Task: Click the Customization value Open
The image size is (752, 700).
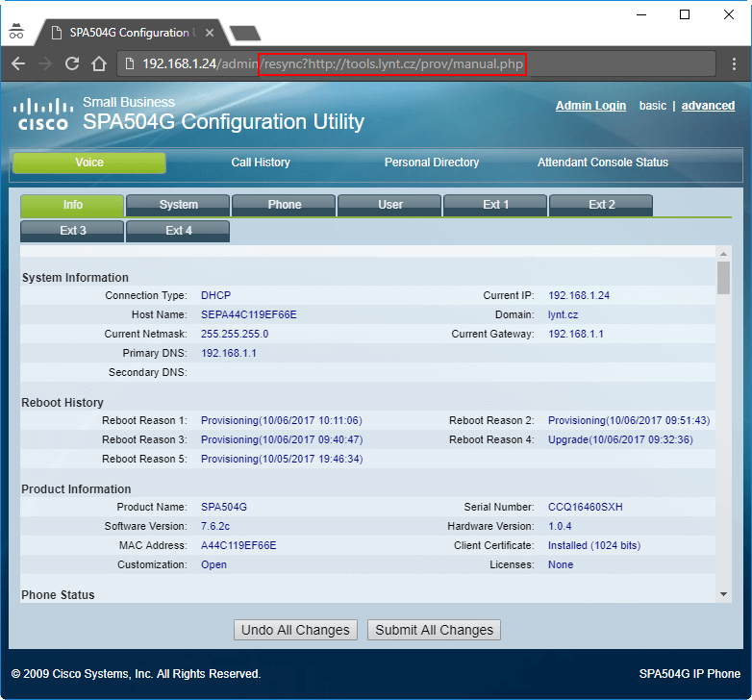Action: (x=213, y=564)
